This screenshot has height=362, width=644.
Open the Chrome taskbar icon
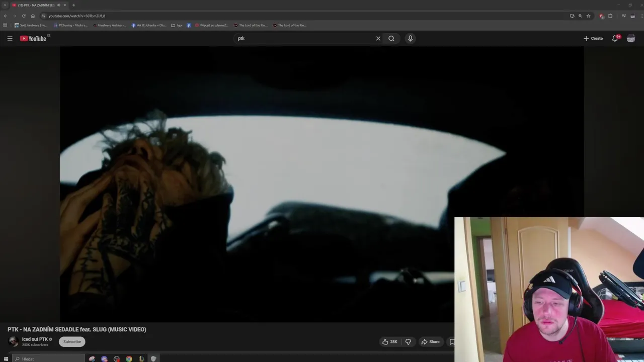(129, 358)
